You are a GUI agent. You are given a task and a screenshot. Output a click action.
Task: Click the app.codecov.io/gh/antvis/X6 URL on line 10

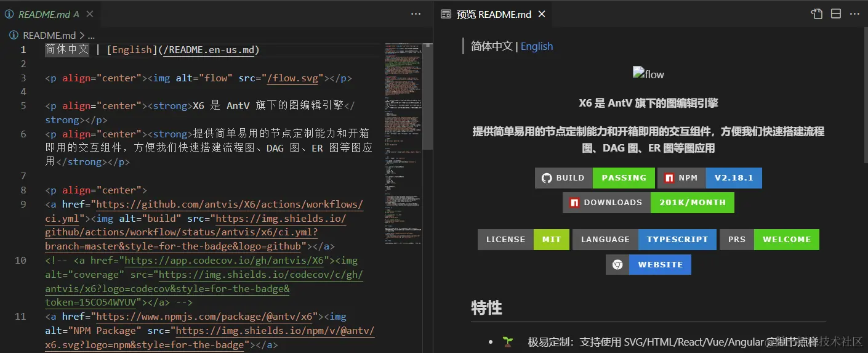(x=224, y=261)
